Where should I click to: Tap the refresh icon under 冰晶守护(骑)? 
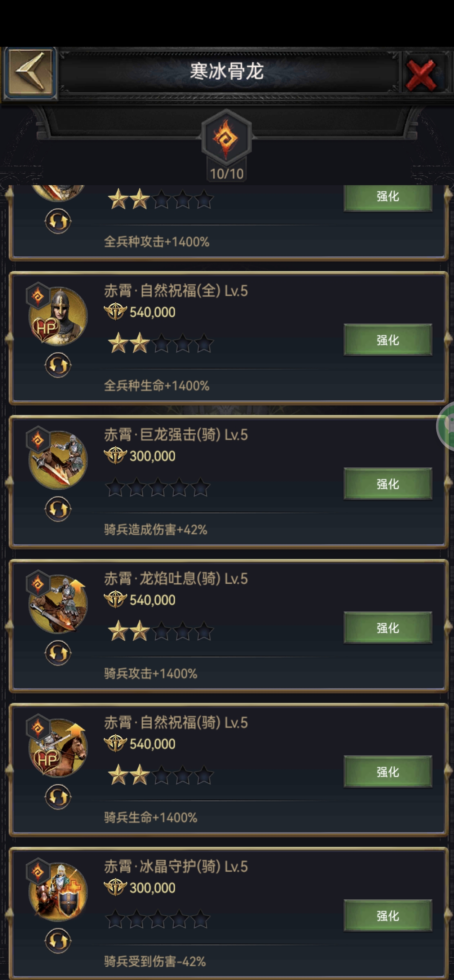click(58, 941)
